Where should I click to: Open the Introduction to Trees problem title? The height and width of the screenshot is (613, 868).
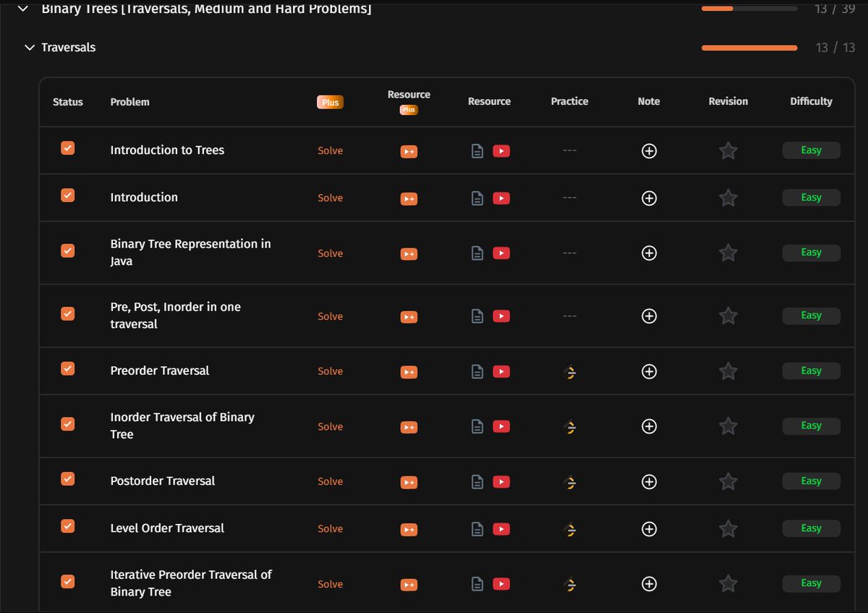[167, 150]
